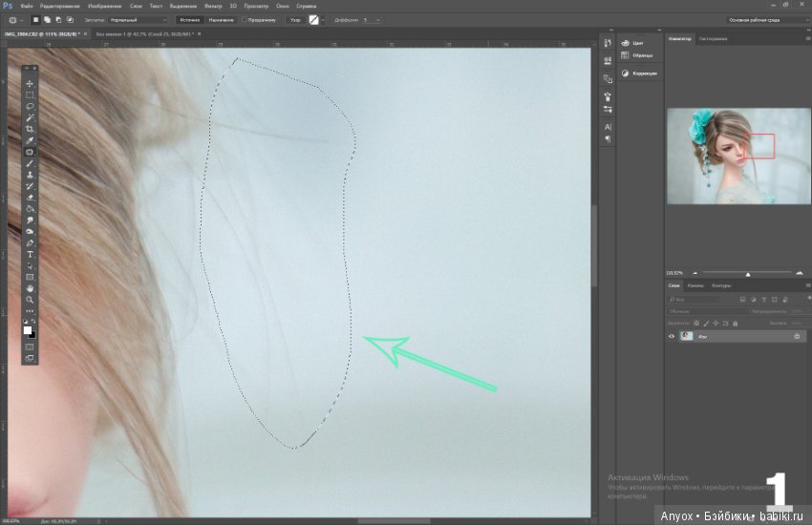Select the Path Selection tool
This screenshot has height=525, width=812.
click(x=30, y=266)
